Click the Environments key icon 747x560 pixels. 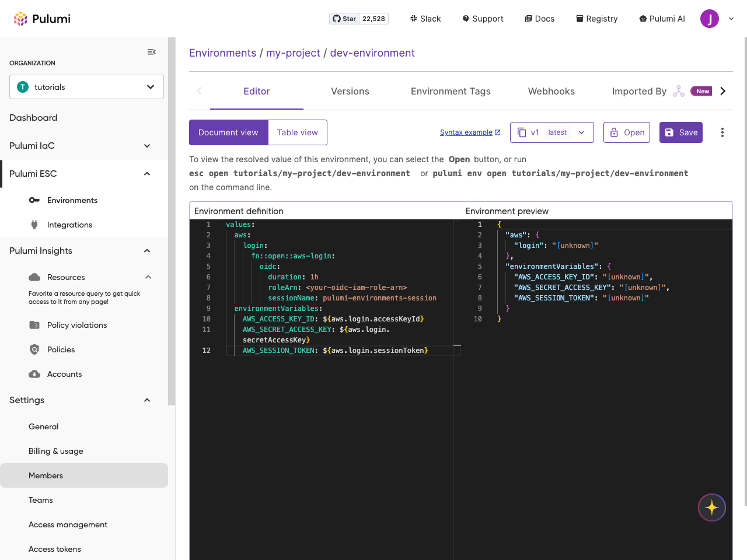(34, 200)
